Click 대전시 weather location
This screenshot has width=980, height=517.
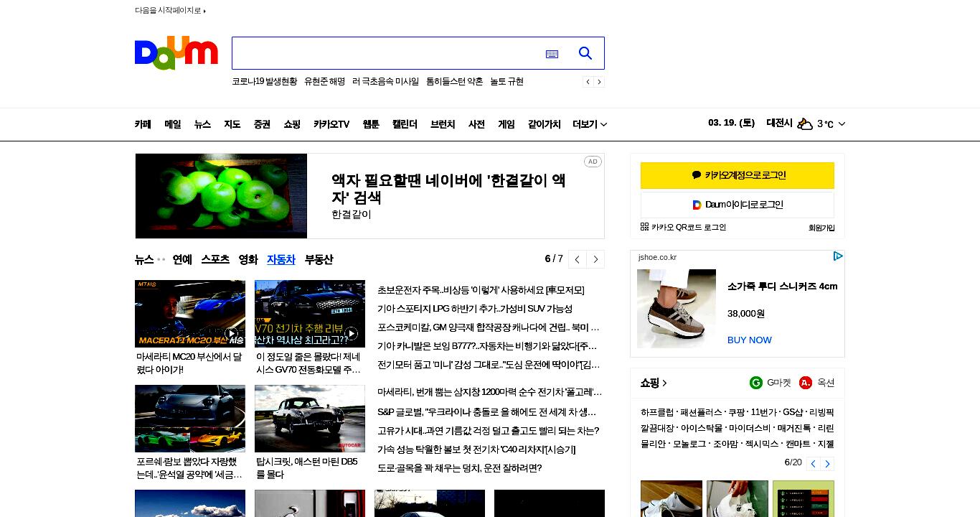[x=779, y=124]
